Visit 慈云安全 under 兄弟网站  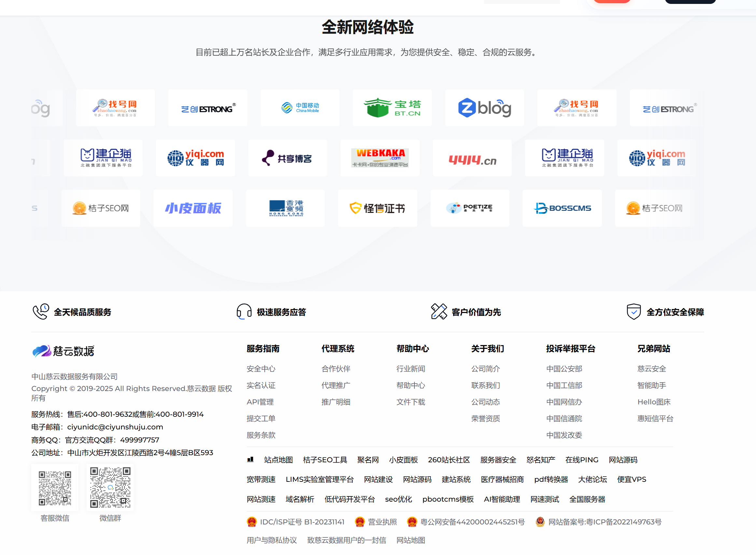pos(652,369)
